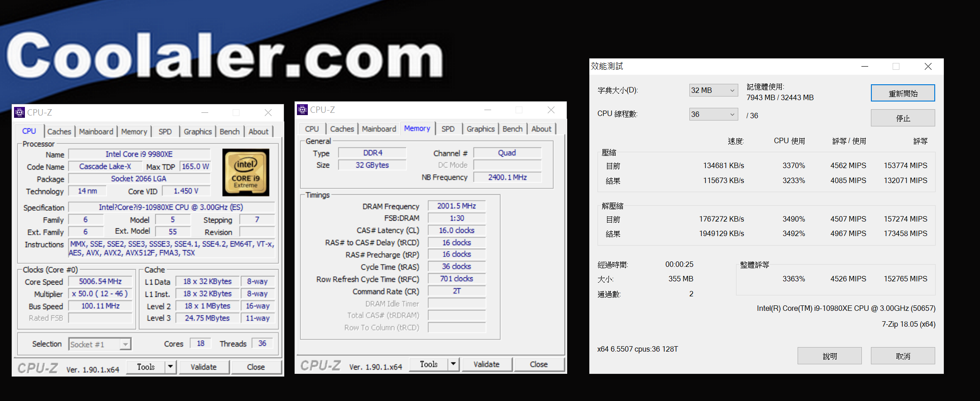This screenshot has width=980, height=401.
Task: Expand Tools dropdown arrow in left CPU-Z window
Action: 171,367
